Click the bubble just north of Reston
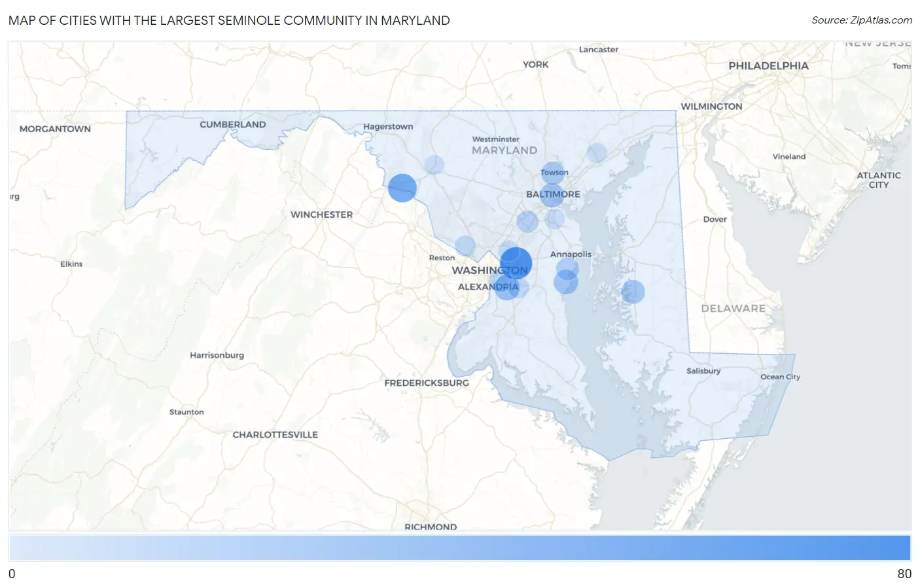 [465, 246]
